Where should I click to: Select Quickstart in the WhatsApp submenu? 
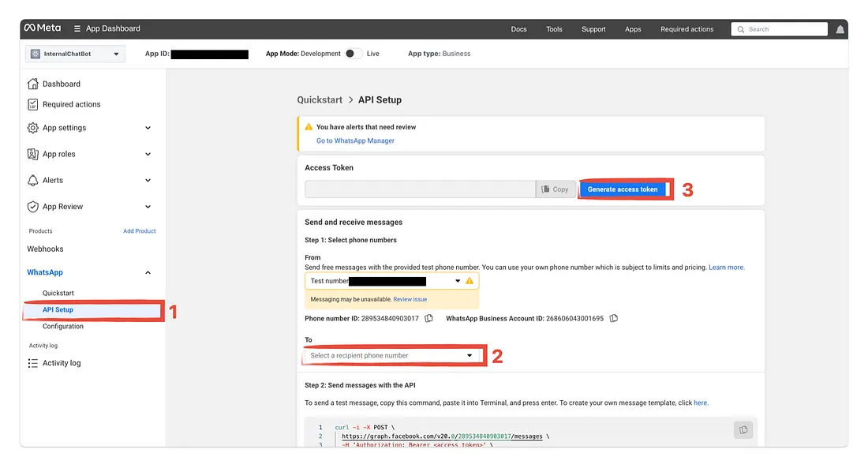58,293
